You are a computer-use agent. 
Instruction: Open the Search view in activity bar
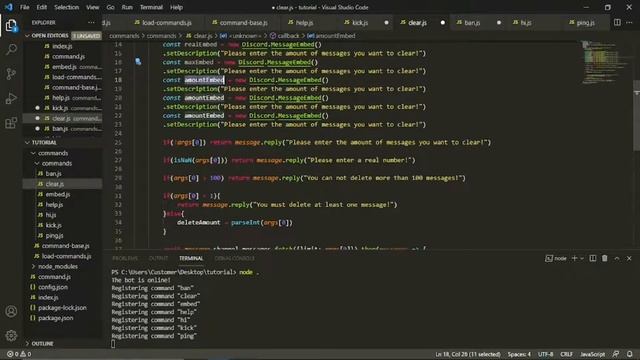11,50
